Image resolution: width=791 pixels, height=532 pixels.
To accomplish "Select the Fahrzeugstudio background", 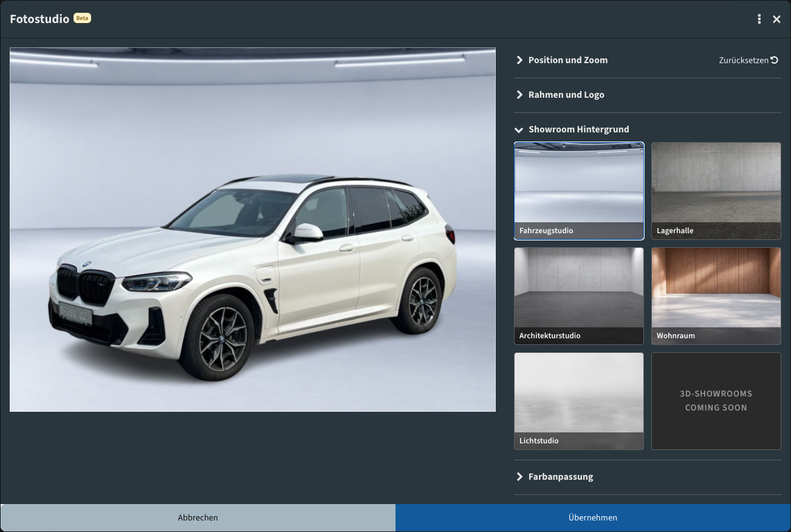I will click(x=579, y=191).
